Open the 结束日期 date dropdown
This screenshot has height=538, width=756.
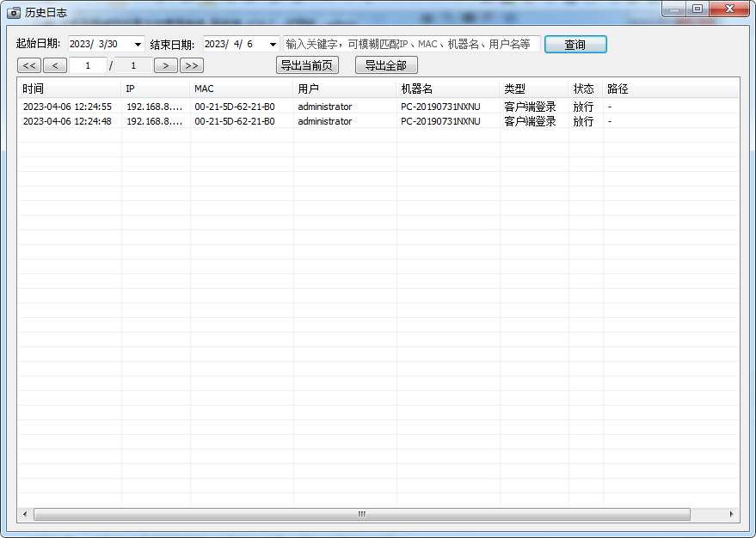273,45
